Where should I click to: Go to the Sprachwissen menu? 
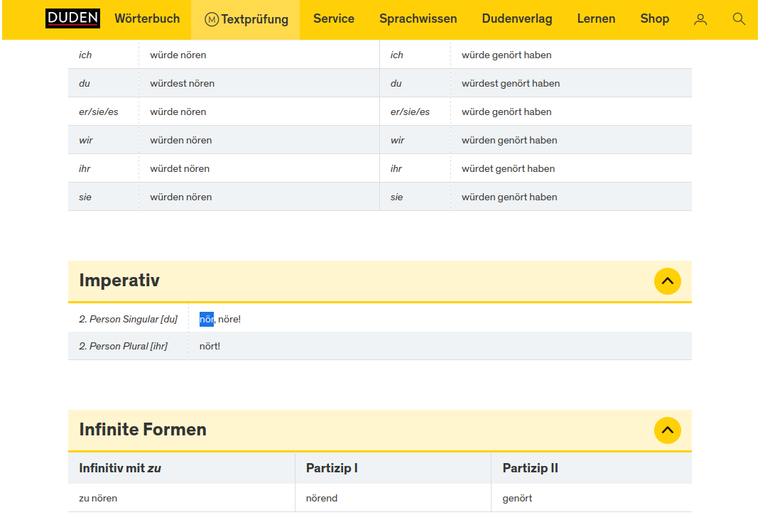coord(418,19)
